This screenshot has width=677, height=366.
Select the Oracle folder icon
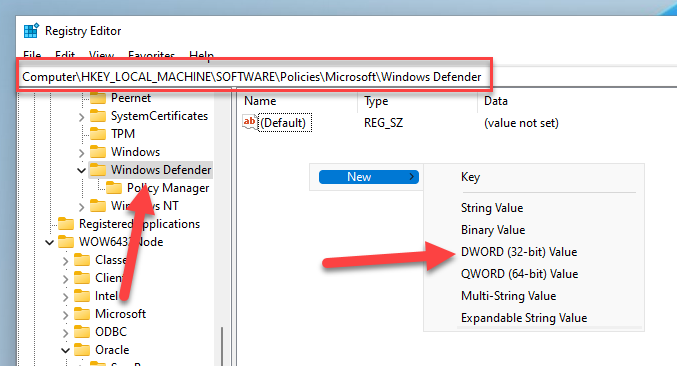point(82,350)
